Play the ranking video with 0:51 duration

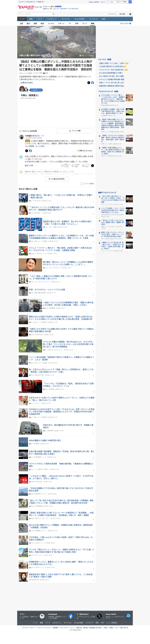point(129,211)
